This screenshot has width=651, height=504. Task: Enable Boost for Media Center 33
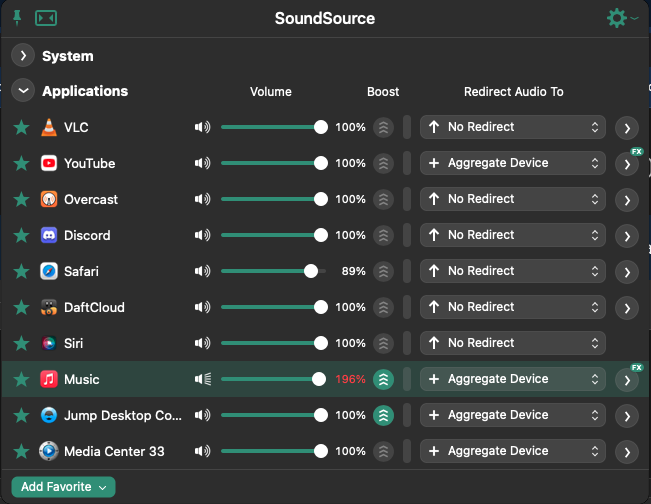(383, 451)
